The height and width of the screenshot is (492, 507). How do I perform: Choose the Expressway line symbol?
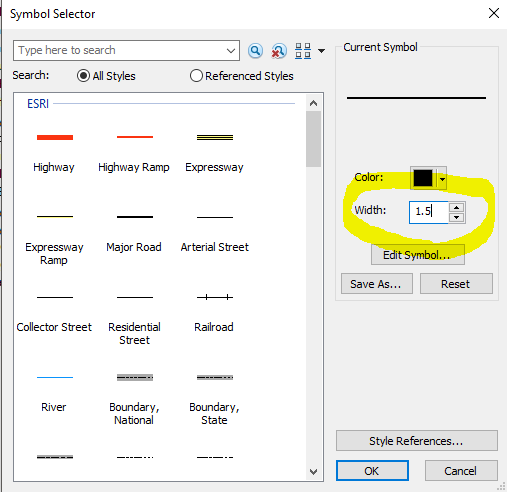pos(215,137)
